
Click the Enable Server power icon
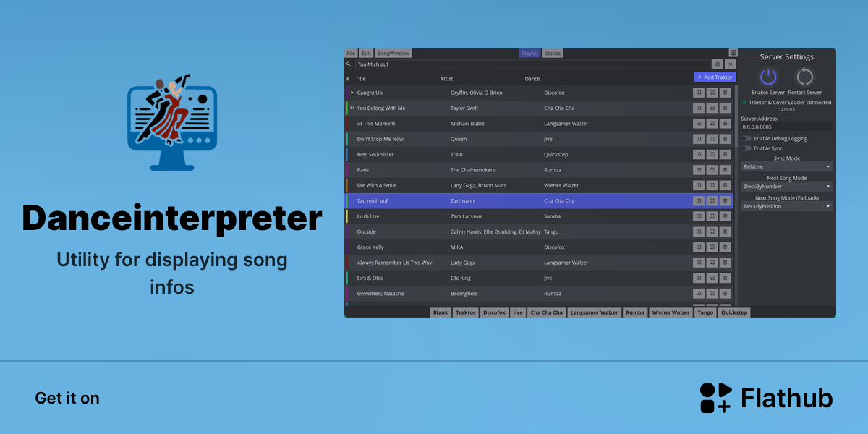[x=768, y=77]
